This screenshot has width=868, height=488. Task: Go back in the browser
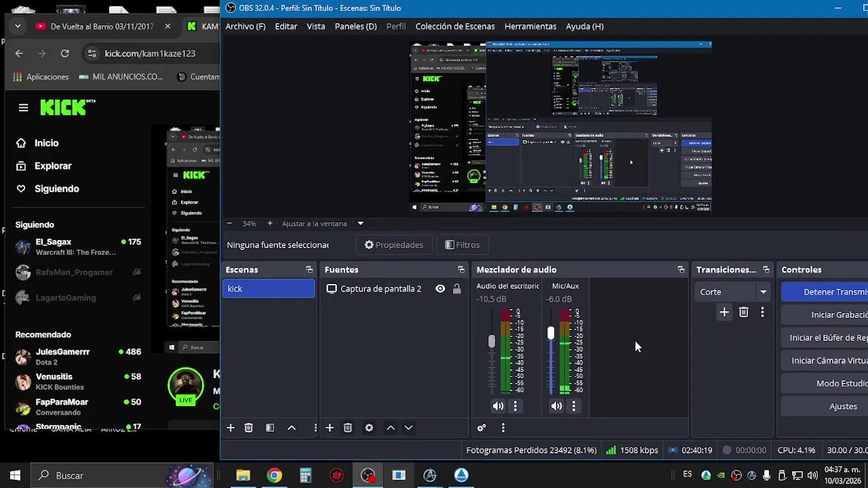tap(19, 53)
